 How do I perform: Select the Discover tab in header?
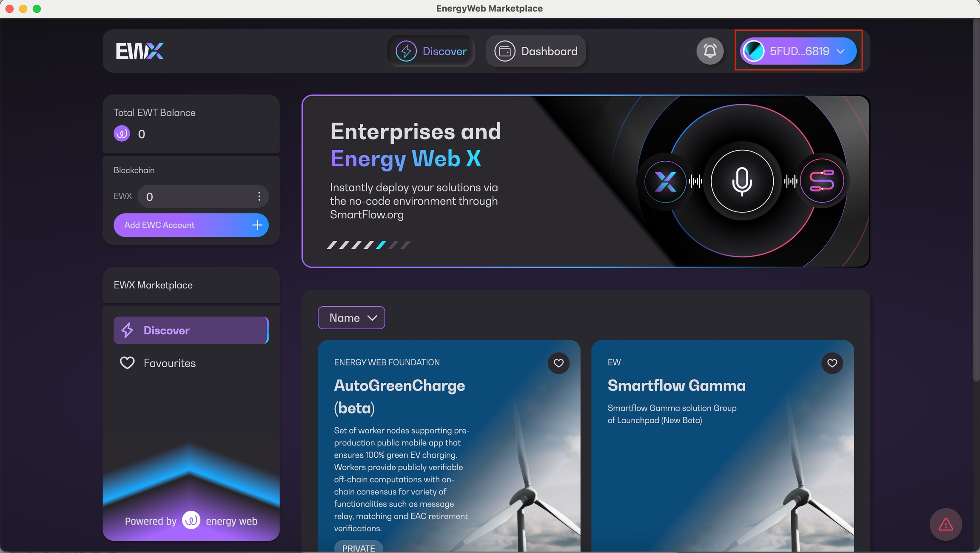pos(431,51)
